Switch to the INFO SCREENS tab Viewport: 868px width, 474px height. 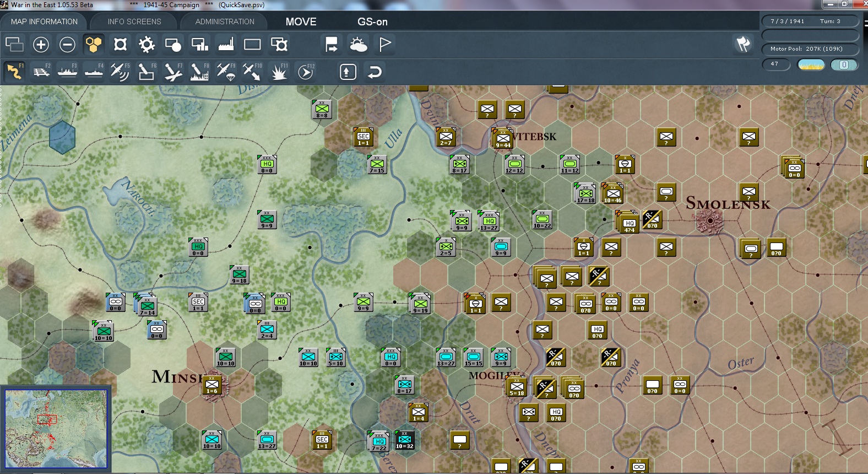coord(134,21)
